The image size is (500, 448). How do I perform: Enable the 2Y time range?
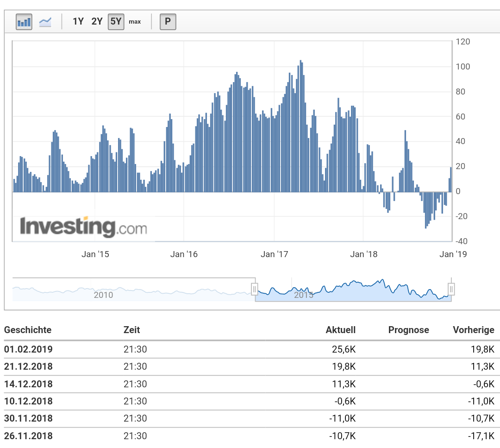97,21
